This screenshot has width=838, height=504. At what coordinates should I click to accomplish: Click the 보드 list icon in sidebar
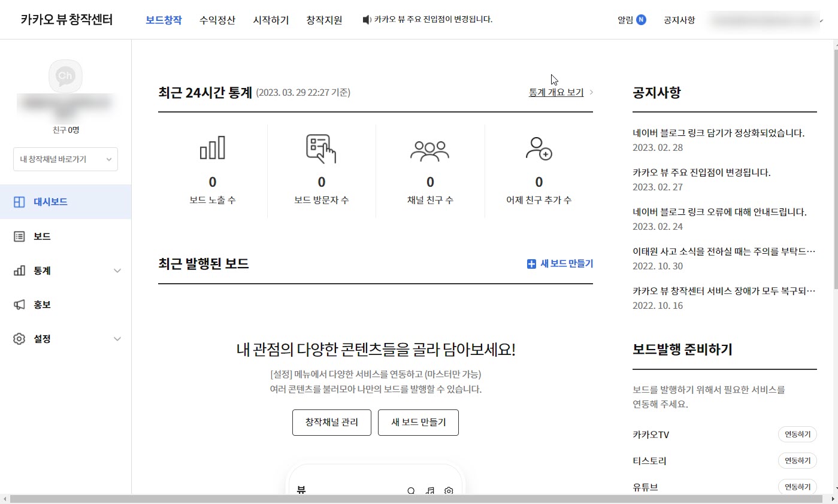pos(19,236)
